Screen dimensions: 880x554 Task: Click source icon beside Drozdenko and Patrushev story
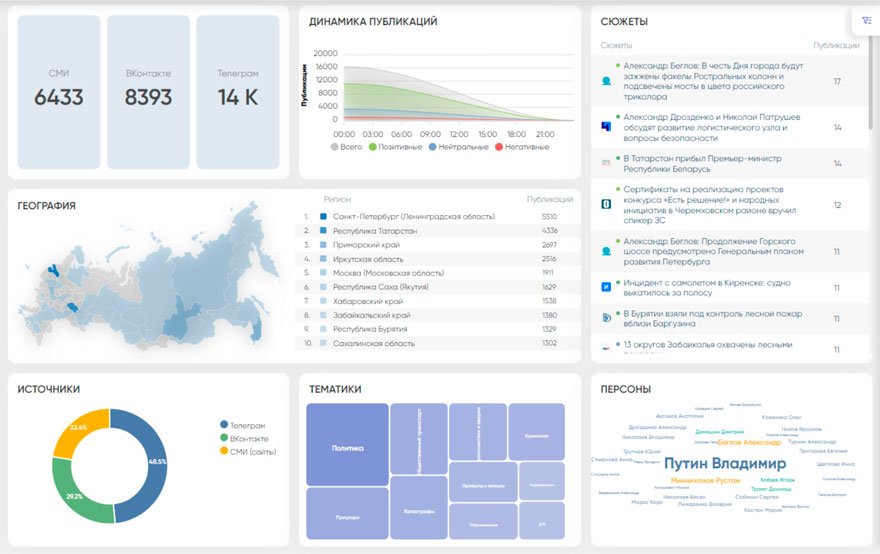click(x=606, y=127)
